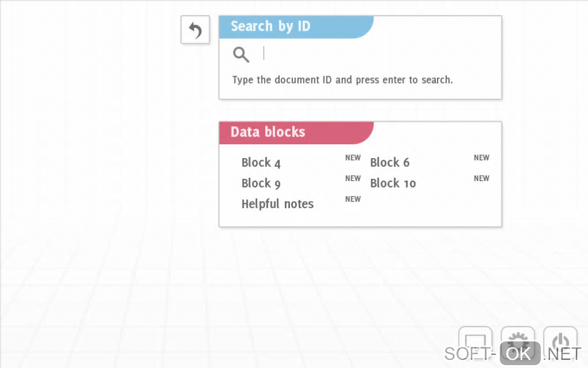This screenshot has width=588, height=368.
Task: Click the NEW badge beside Block 6
Action: (x=481, y=157)
